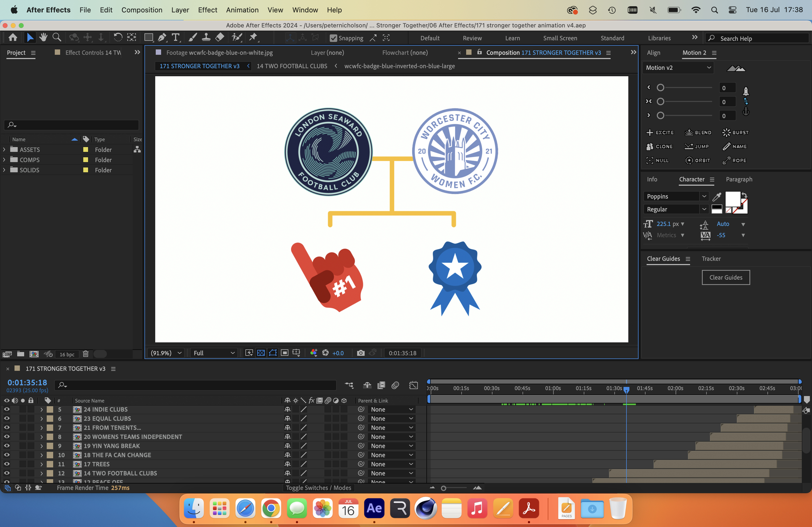Select the Rectangle shape tool
Screen dimensions: 812x527
(x=149, y=38)
